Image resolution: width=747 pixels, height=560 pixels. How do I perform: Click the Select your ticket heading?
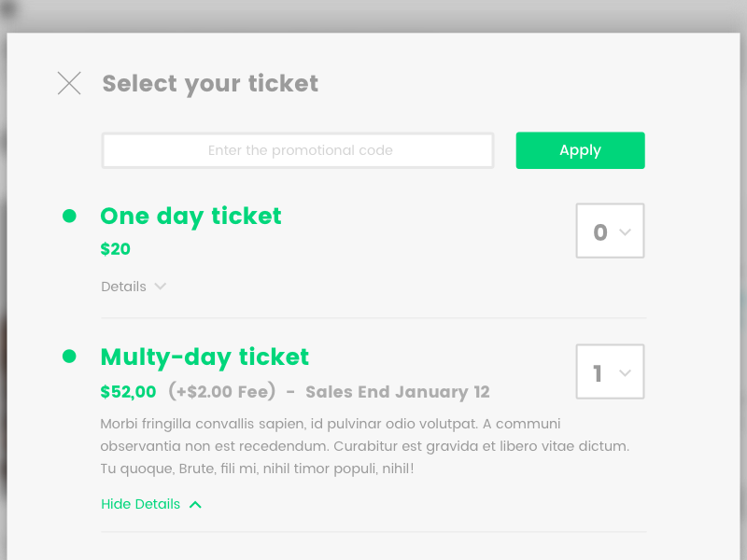[x=210, y=83]
